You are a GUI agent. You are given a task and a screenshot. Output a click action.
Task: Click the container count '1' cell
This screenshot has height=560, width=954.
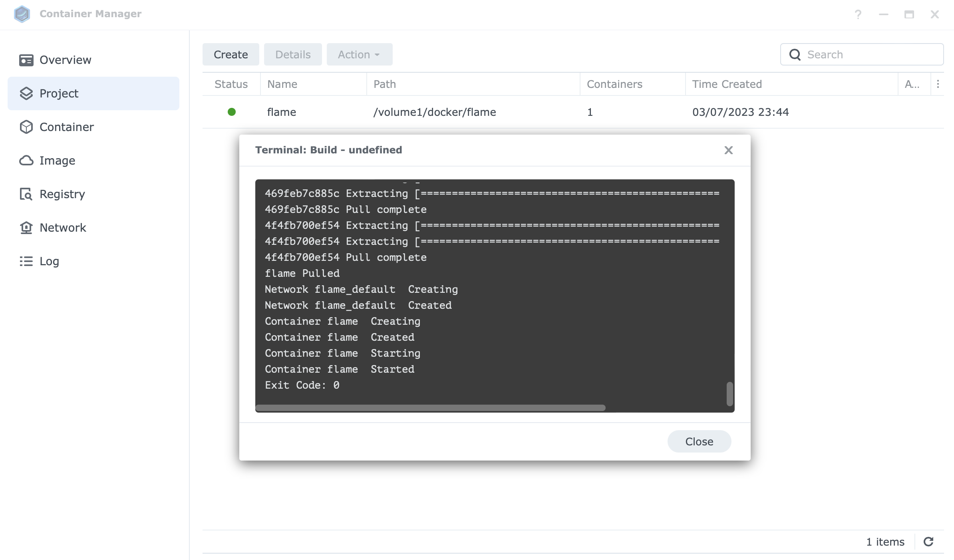(590, 112)
